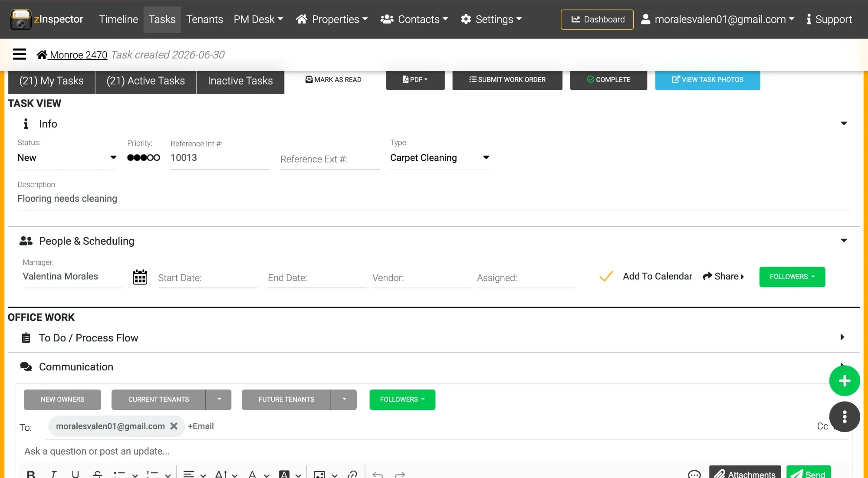Switch to the Active Tasks tab
868x478 pixels.
click(146, 81)
